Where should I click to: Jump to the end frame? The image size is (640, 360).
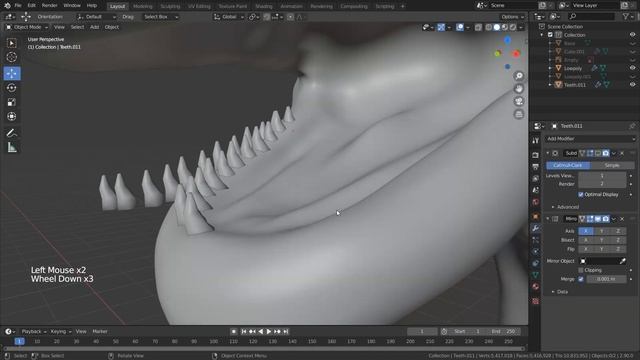click(x=286, y=331)
